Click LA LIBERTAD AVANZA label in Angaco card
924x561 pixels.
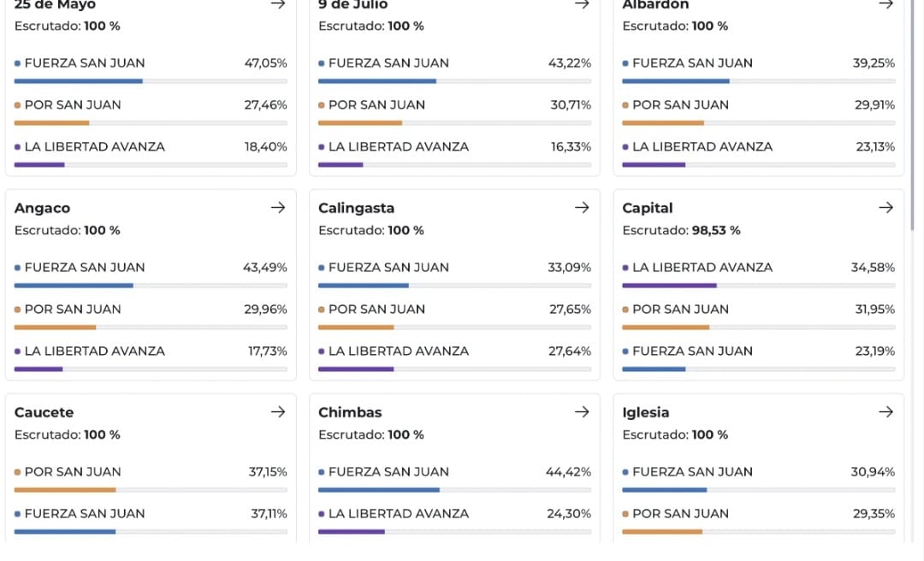coord(95,351)
